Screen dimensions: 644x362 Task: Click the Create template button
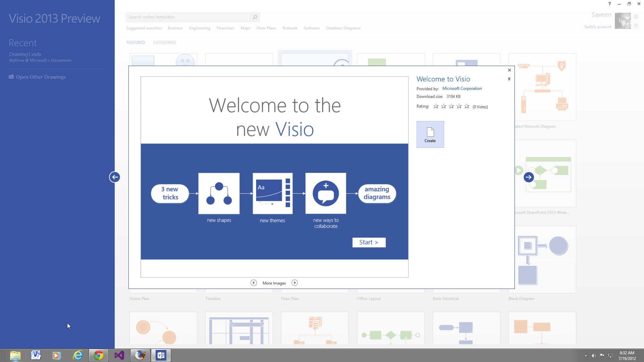[430, 134]
